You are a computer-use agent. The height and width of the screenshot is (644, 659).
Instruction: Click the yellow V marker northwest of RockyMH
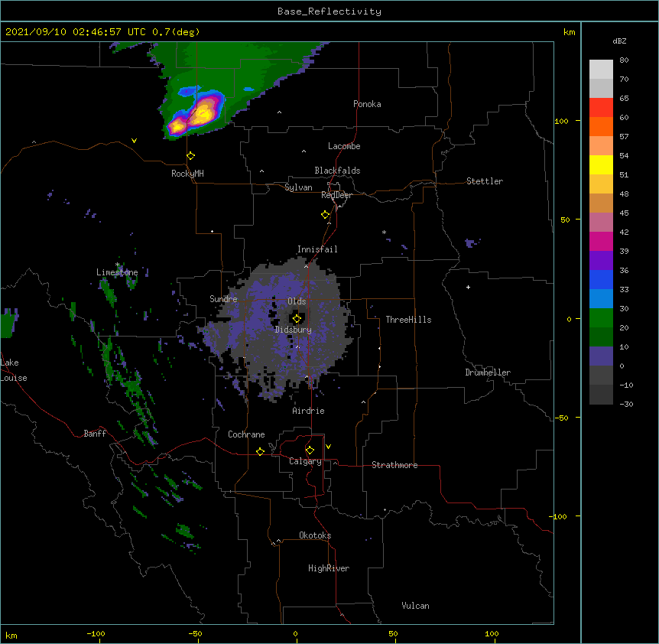click(x=134, y=141)
